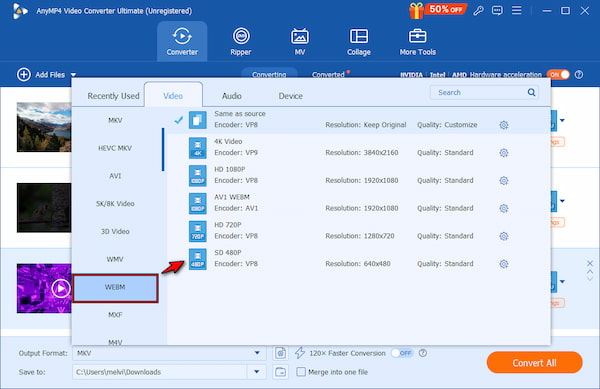The width and height of the screenshot is (600, 389).
Task: Open settings gear for HD 720P
Action: click(x=504, y=236)
